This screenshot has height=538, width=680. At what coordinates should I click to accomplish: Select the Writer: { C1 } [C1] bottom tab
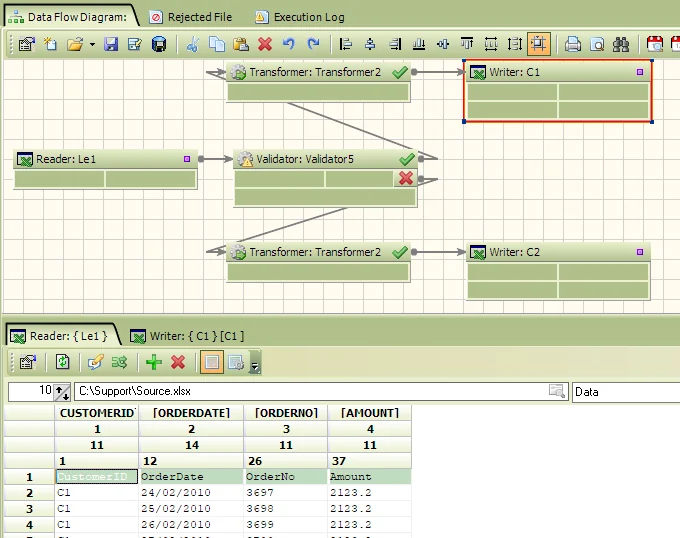tap(187, 336)
